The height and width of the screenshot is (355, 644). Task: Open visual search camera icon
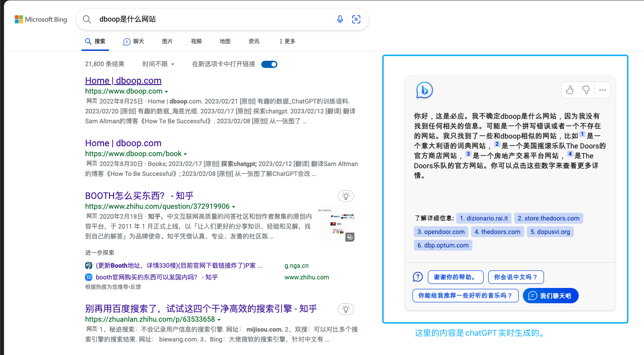(356, 19)
